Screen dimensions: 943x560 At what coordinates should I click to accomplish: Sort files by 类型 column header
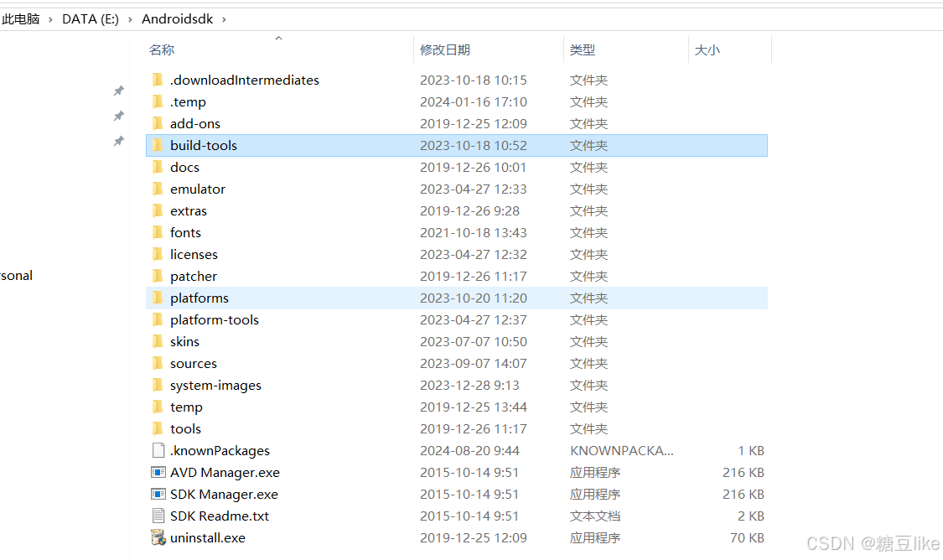click(583, 50)
